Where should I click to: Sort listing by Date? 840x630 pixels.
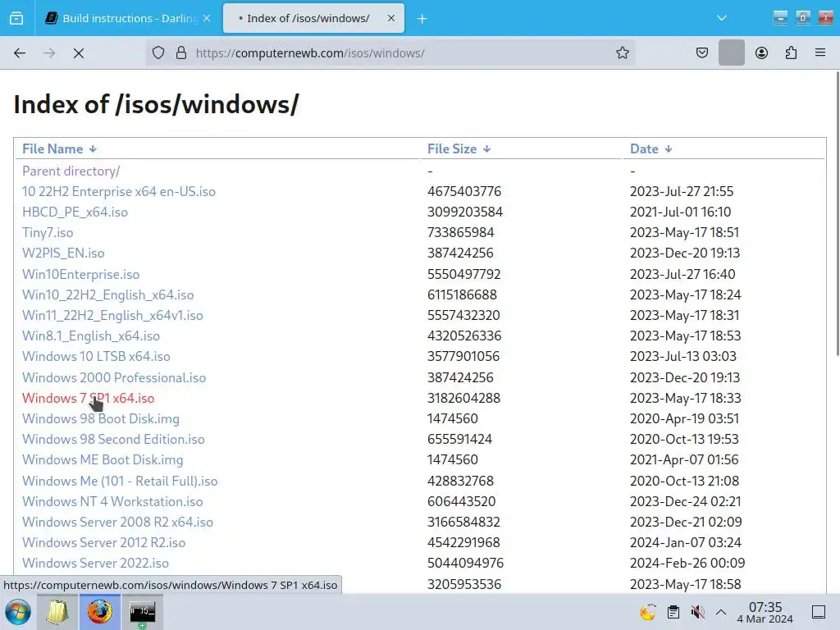(x=651, y=149)
